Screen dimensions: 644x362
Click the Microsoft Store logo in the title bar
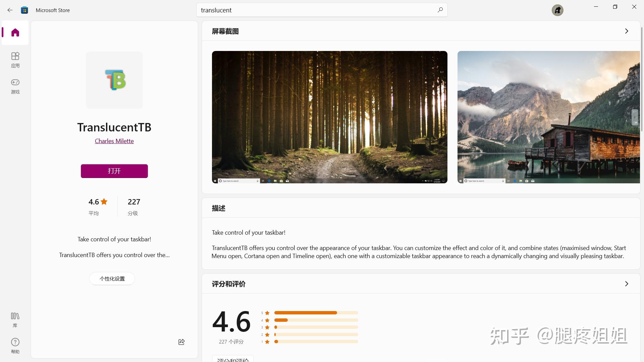click(24, 10)
